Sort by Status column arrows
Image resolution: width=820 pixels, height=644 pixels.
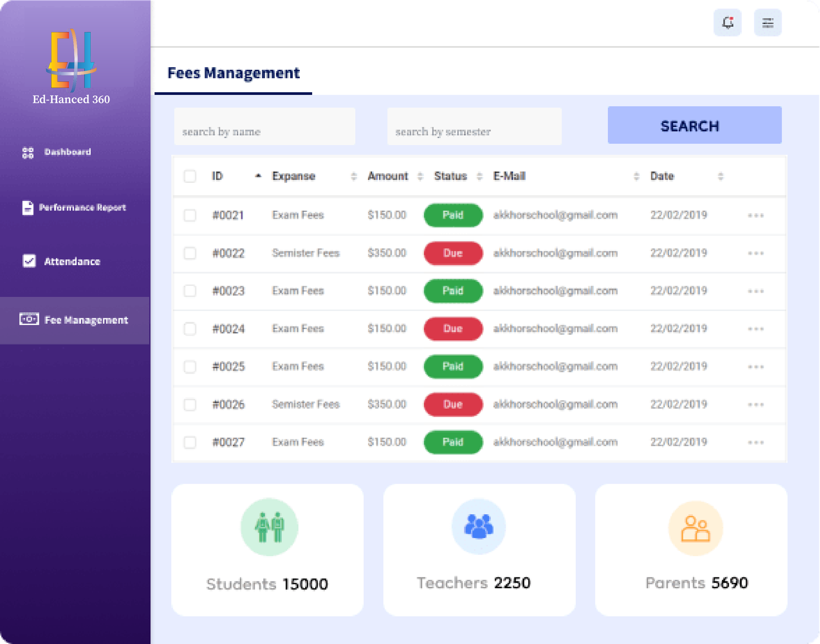coord(480,176)
